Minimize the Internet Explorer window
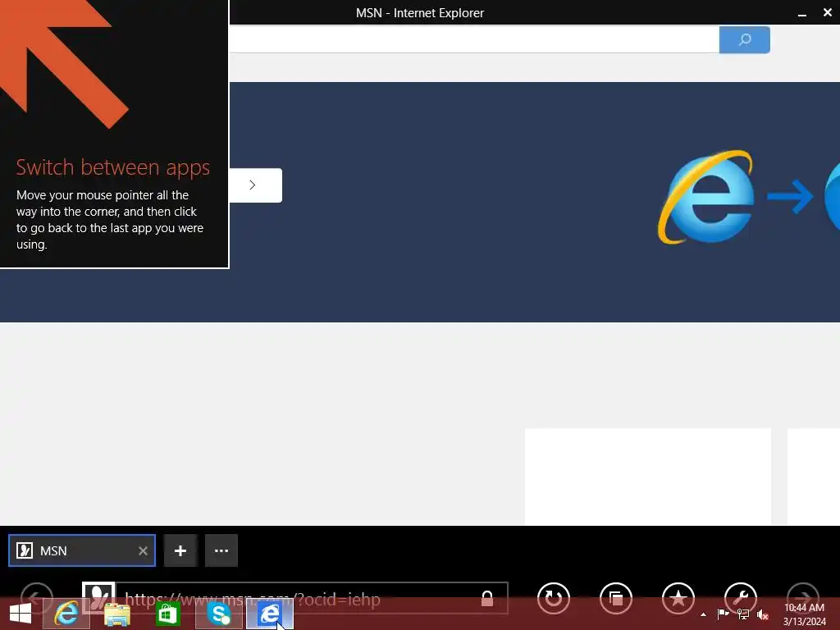 [802, 13]
